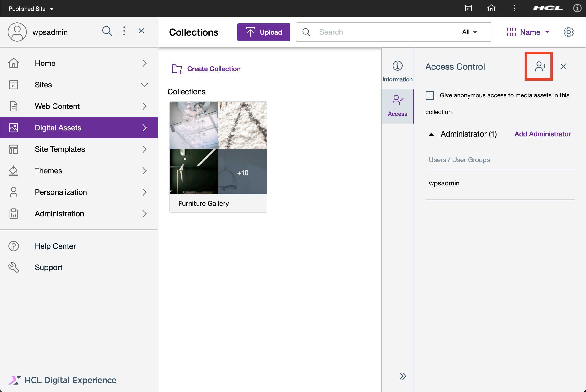Collapse the Administrator (1) section
This screenshot has width=586, height=392.
[x=431, y=134]
